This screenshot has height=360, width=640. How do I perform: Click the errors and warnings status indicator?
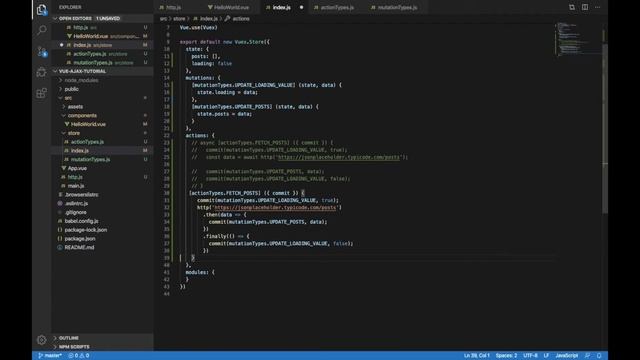pos(79,356)
